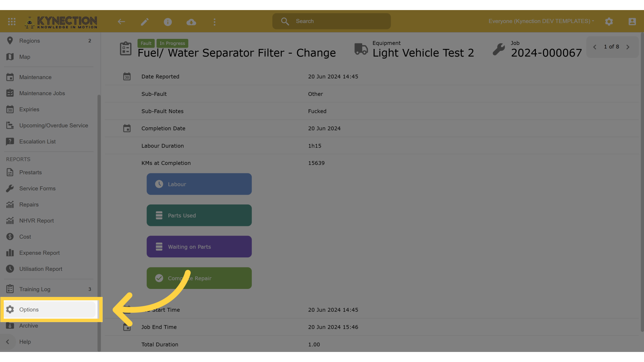Go back with the left arrow icon

coord(121,22)
